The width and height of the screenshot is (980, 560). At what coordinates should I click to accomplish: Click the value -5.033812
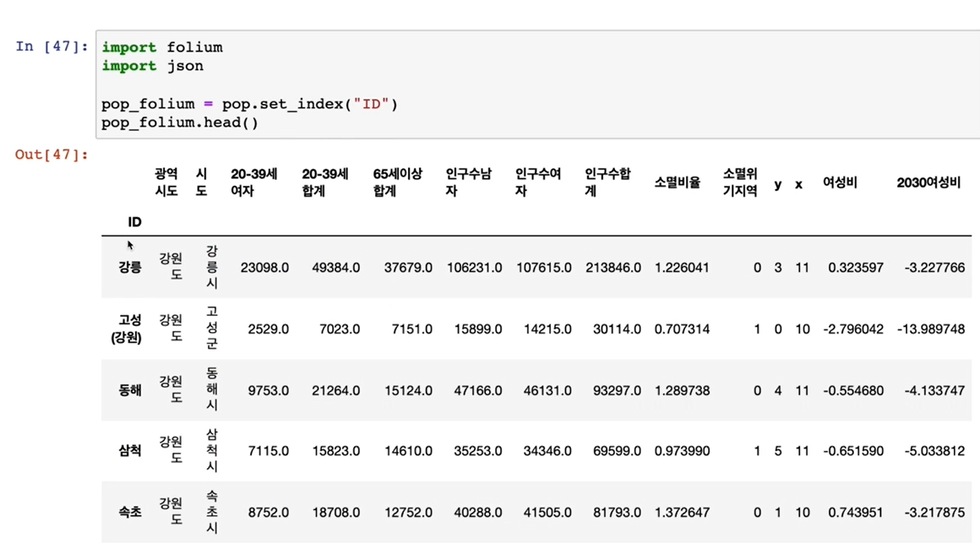(934, 451)
